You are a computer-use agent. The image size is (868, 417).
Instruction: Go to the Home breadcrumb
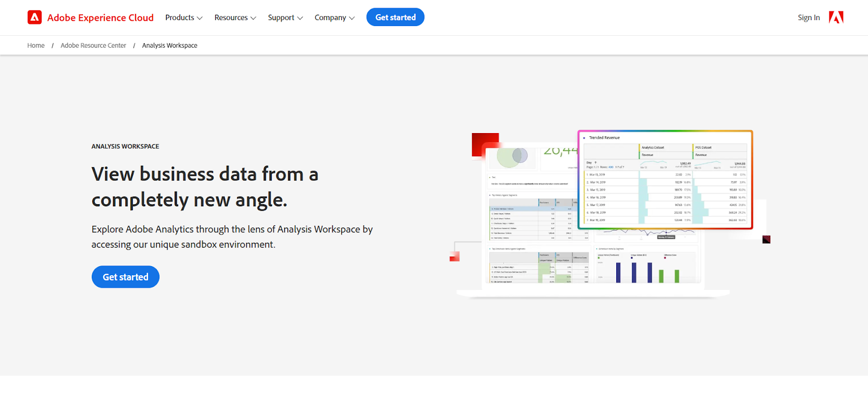36,46
